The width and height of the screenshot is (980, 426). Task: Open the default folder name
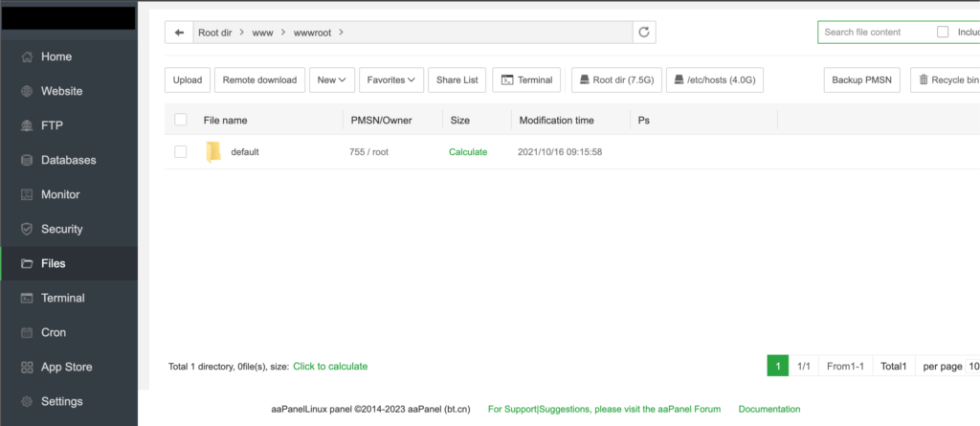[x=245, y=152]
